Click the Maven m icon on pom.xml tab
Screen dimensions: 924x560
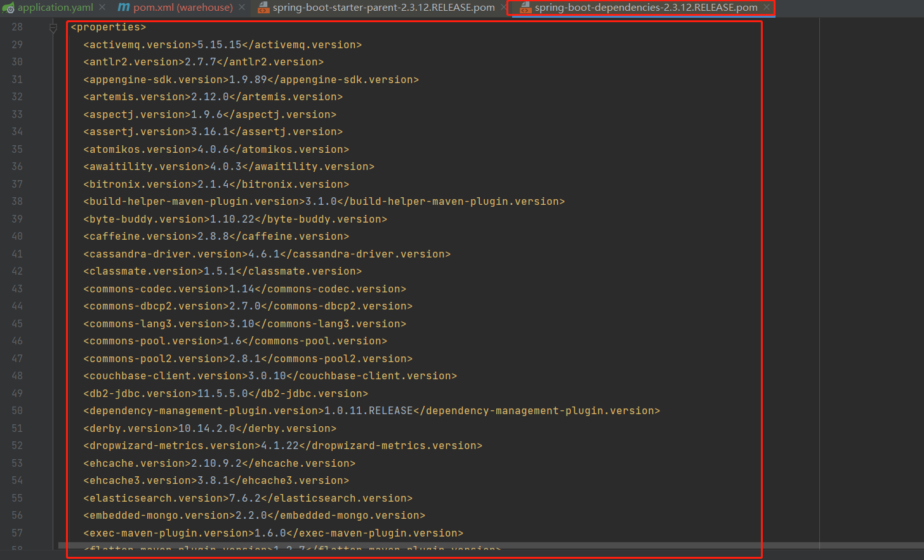[124, 8]
